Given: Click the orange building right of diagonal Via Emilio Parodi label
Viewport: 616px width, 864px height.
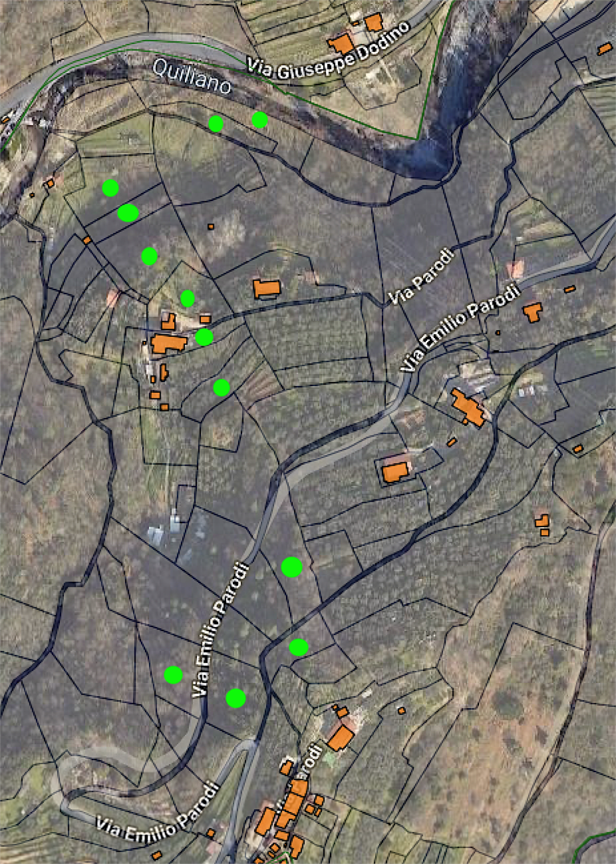Looking at the screenshot, I should (x=532, y=312).
